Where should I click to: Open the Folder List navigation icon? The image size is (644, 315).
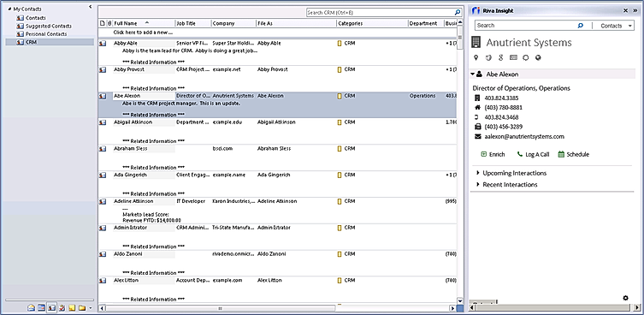click(x=82, y=307)
